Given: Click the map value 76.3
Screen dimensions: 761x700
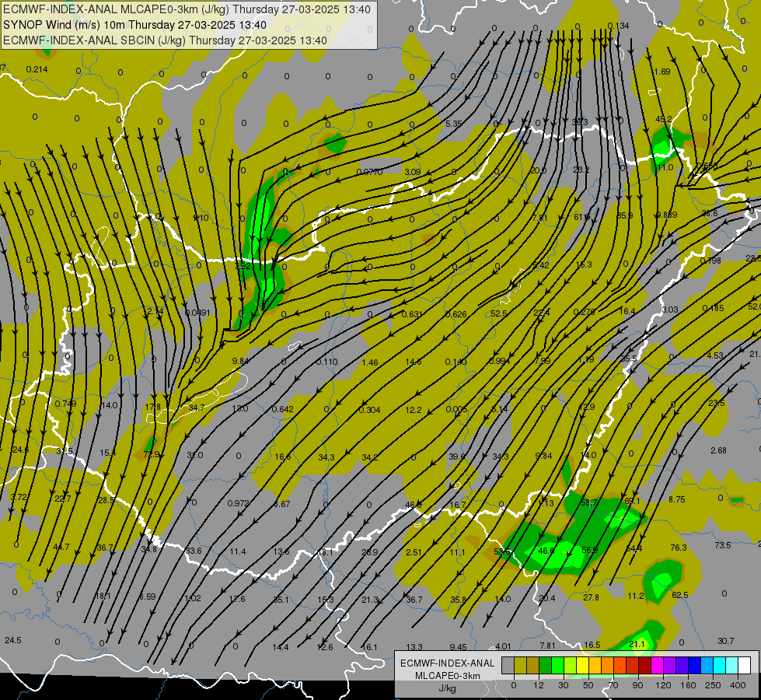Looking at the screenshot, I should (x=679, y=548).
